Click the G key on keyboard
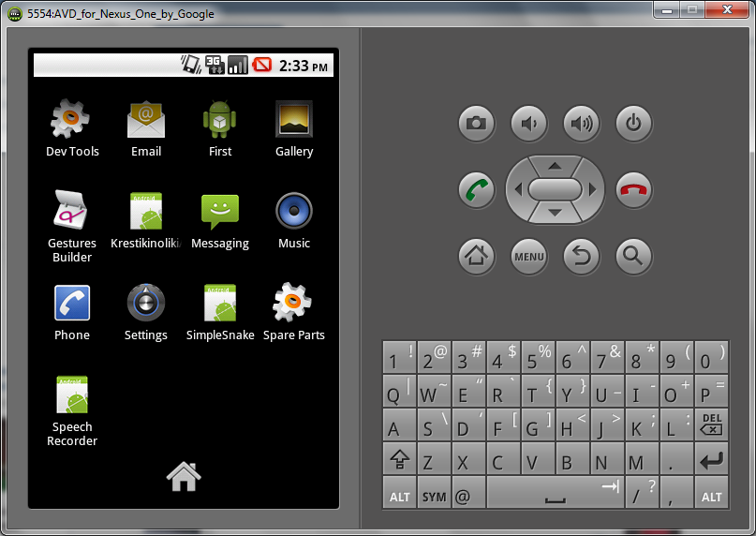The width and height of the screenshot is (756, 536). pos(538,425)
